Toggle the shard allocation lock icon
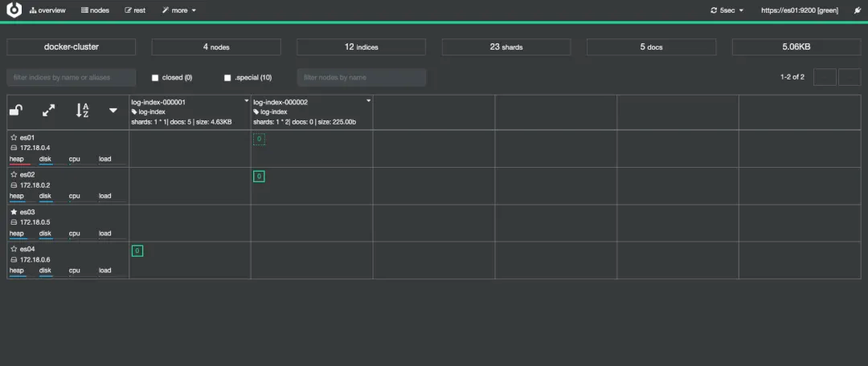 point(16,111)
